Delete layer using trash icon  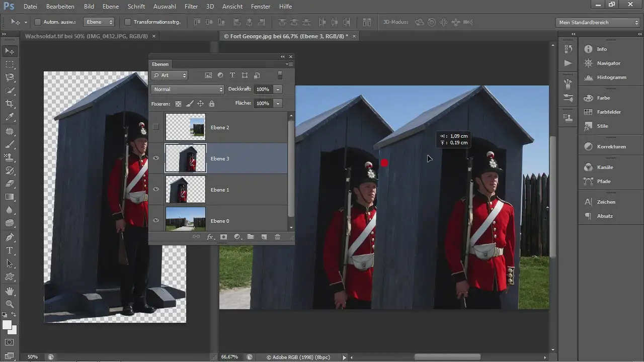277,237
